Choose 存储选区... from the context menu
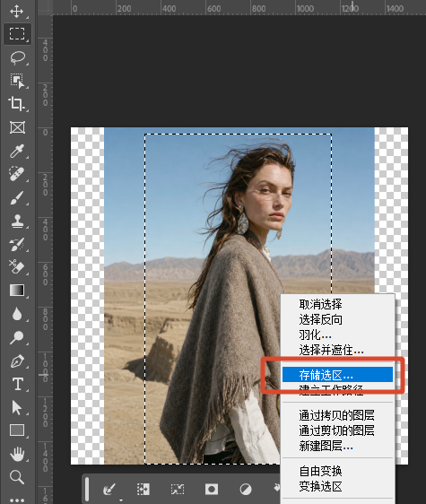 point(337,375)
